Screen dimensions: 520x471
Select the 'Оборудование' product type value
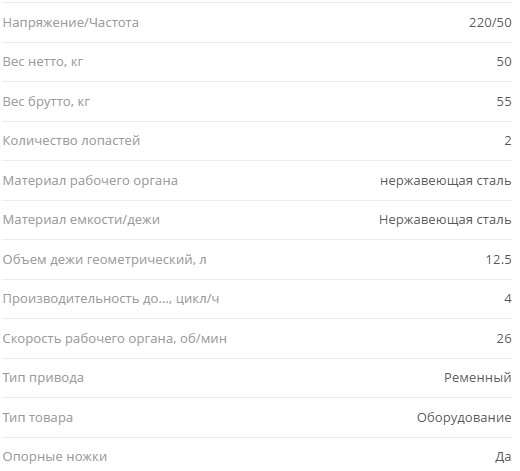(x=464, y=418)
